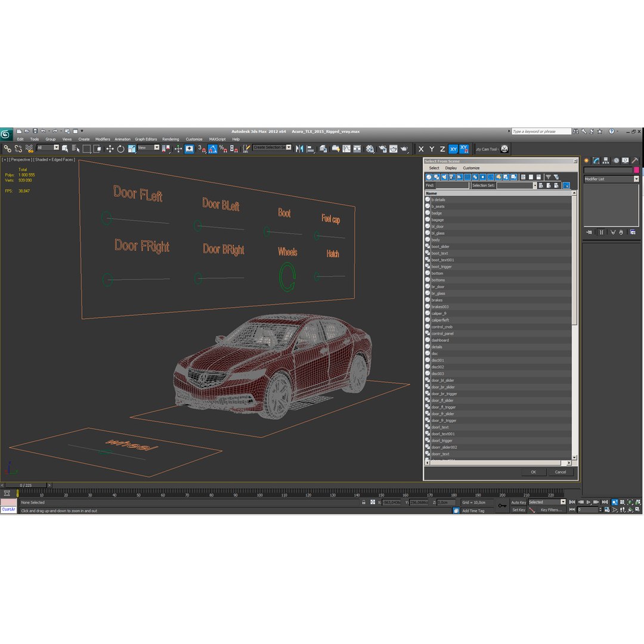Open the Modifiers menu

(x=103, y=139)
